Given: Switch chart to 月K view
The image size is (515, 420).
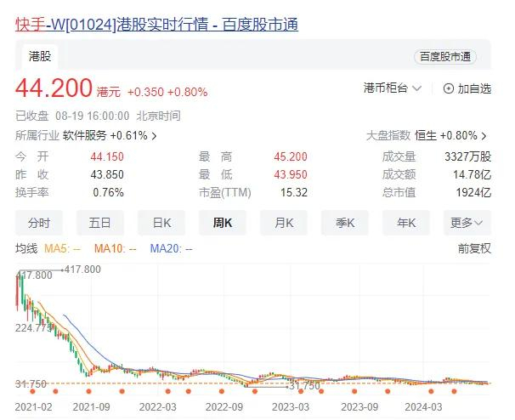Looking at the screenshot, I should [x=284, y=223].
